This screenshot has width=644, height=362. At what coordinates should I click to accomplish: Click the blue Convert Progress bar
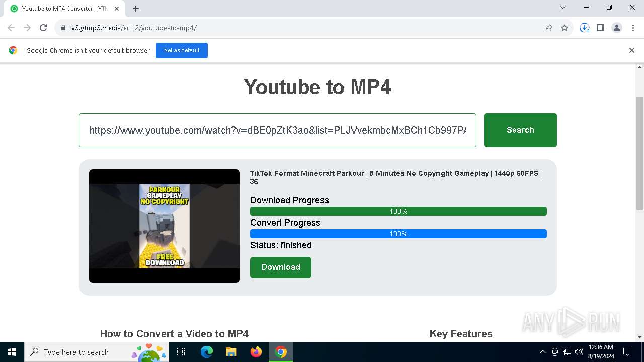pyautogui.click(x=398, y=234)
